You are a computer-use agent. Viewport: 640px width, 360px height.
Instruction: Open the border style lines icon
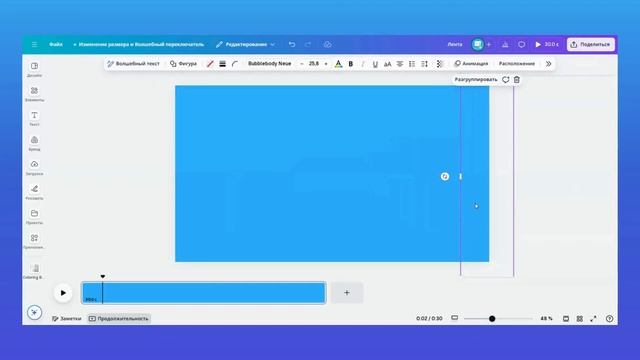point(222,64)
